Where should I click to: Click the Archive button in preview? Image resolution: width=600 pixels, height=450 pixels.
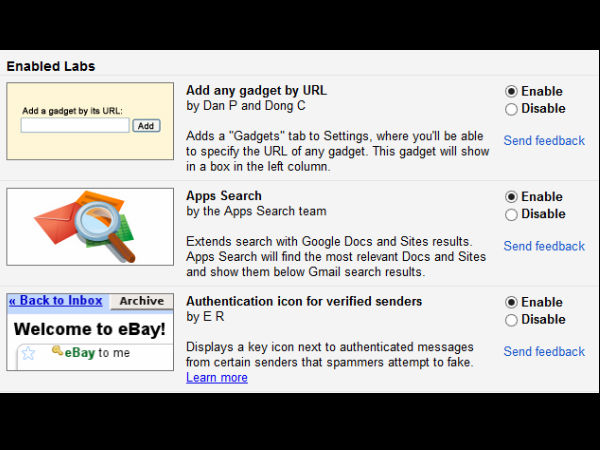[x=141, y=301]
